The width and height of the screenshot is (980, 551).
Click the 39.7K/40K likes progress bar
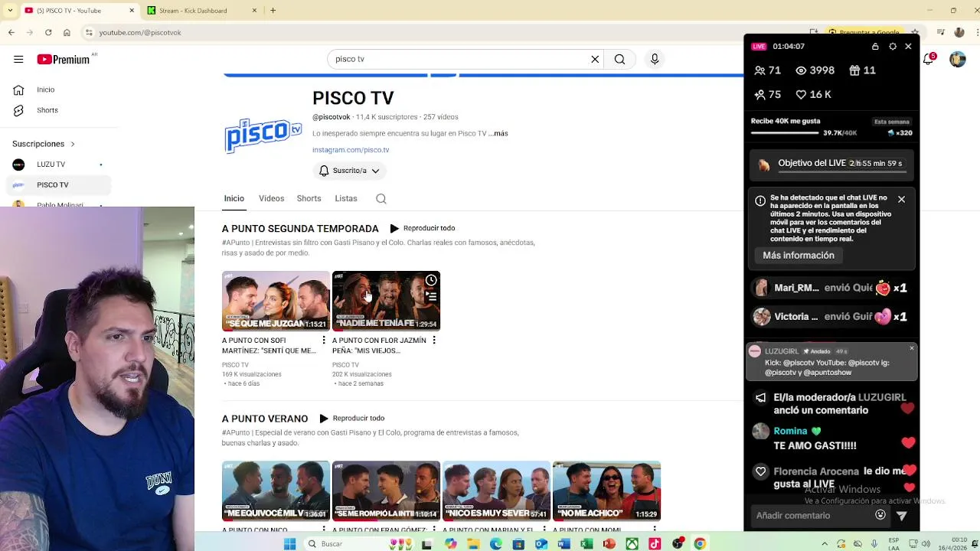point(785,133)
